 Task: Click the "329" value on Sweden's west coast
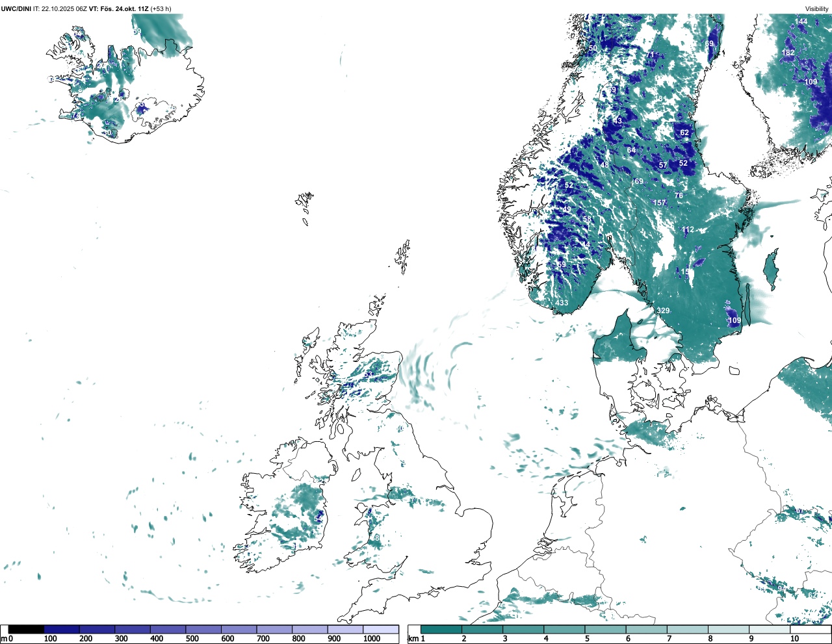(663, 311)
